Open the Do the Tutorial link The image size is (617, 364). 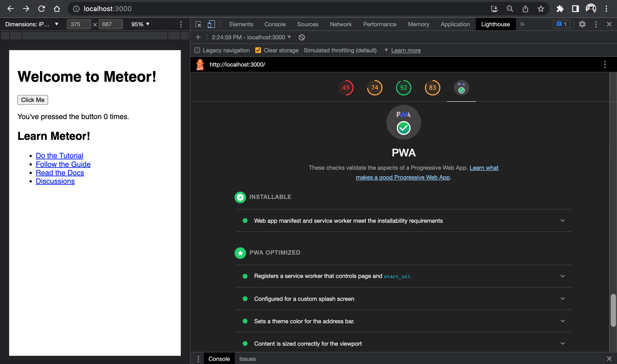(x=59, y=155)
